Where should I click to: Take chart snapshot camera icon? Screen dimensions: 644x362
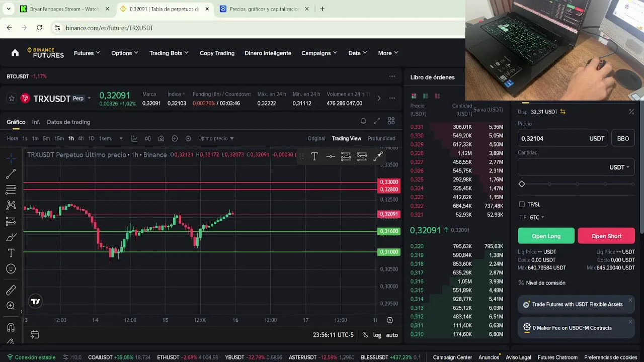pyautogui.click(x=161, y=138)
